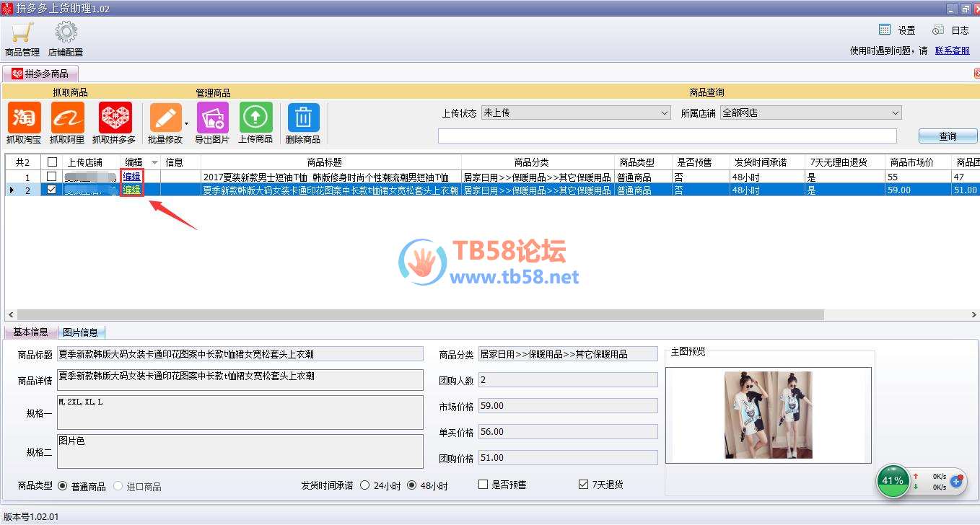
Task: Check the checkbox for row 1
Action: coord(52,177)
